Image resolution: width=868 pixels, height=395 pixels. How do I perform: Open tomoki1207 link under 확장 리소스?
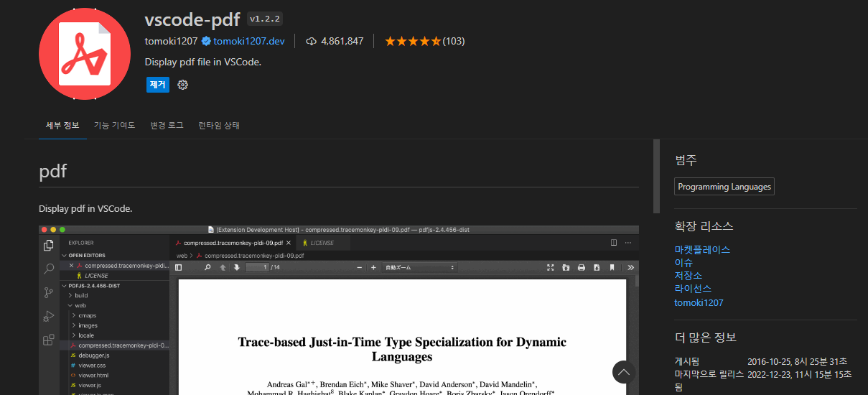[x=699, y=302]
